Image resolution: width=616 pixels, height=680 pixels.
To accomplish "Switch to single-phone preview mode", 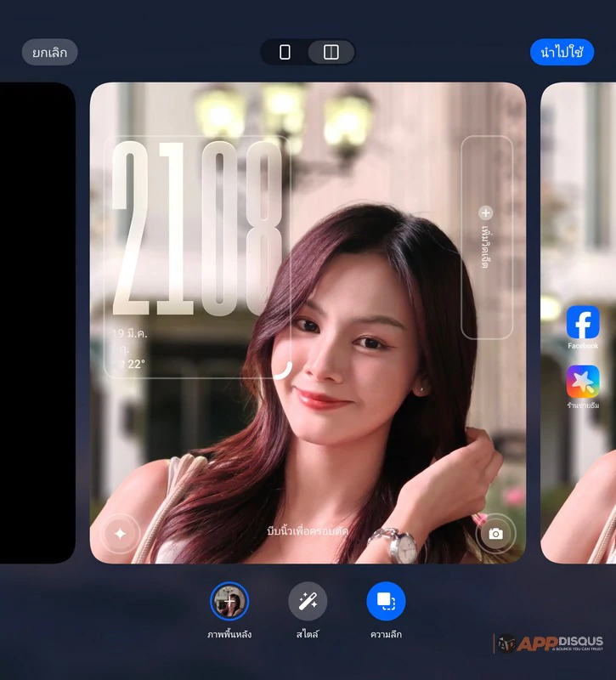I will click(285, 53).
